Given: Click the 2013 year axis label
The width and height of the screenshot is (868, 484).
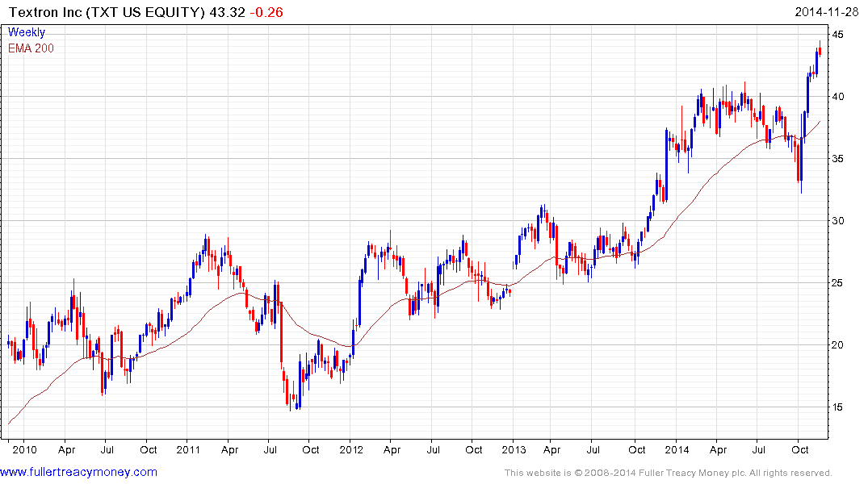Looking at the screenshot, I should pos(514,449).
